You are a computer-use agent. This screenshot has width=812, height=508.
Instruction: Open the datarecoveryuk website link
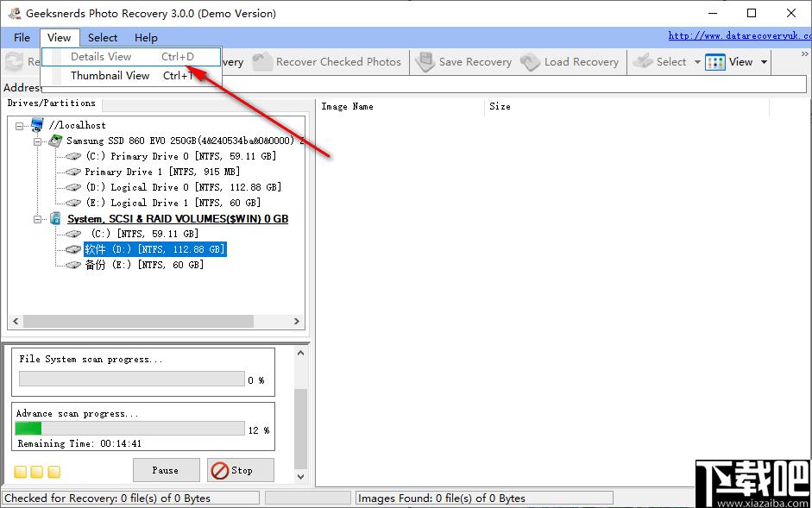click(x=740, y=35)
